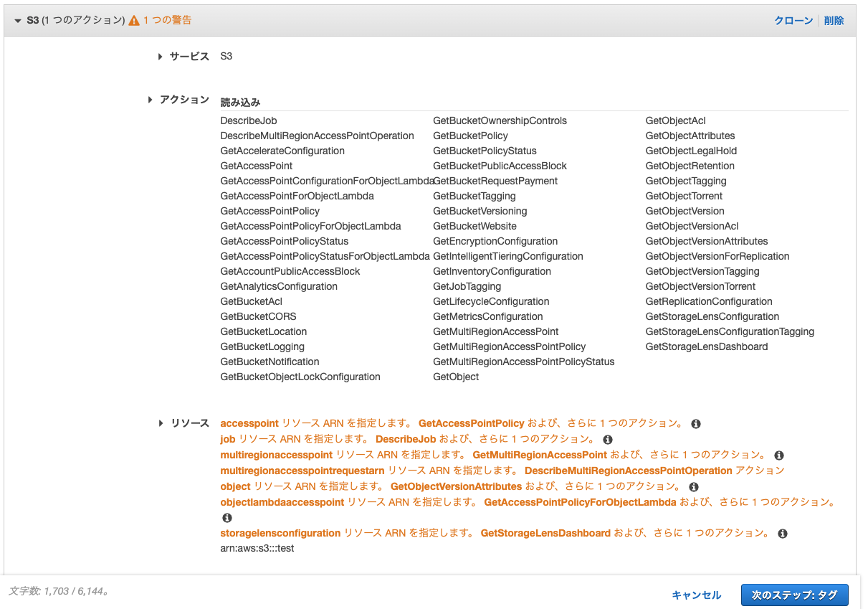Click the 文字数 character count text
This screenshot has height=609, width=868.
point(59,592)
